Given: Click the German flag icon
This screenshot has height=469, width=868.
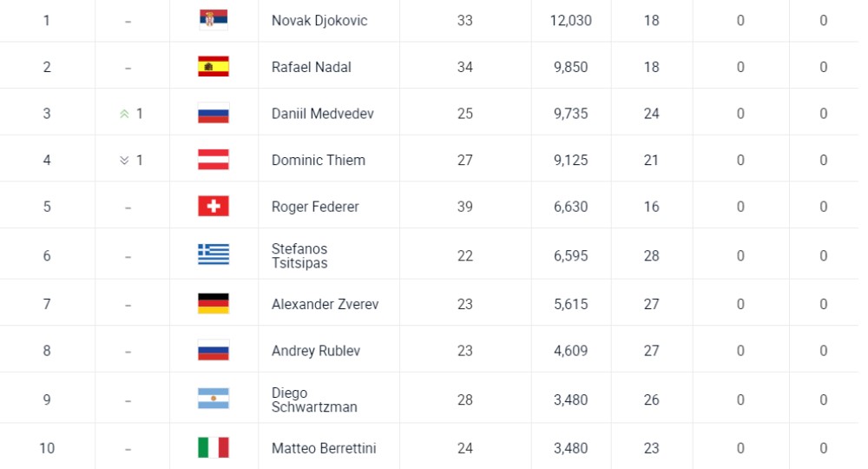Looking at the screenshot, I should [x=214, y=303].
